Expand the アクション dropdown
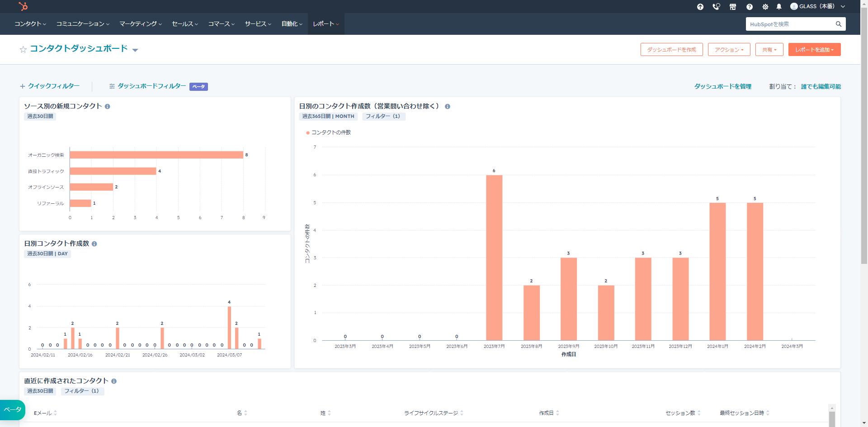 729,49
